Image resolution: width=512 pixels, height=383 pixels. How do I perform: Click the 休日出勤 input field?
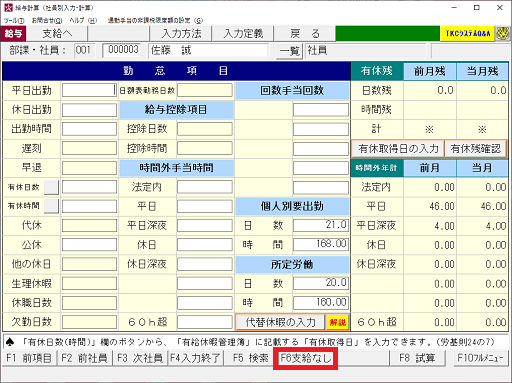point(89,110)
